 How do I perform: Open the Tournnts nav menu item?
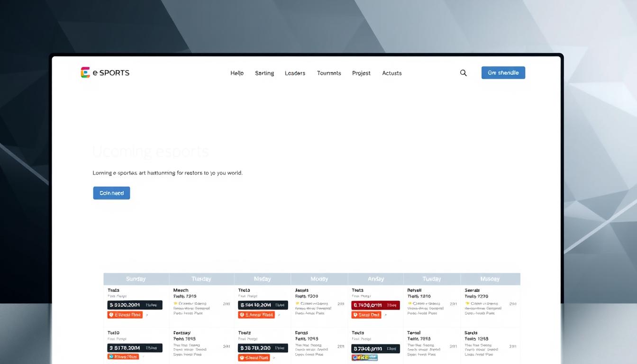point(329,73)
